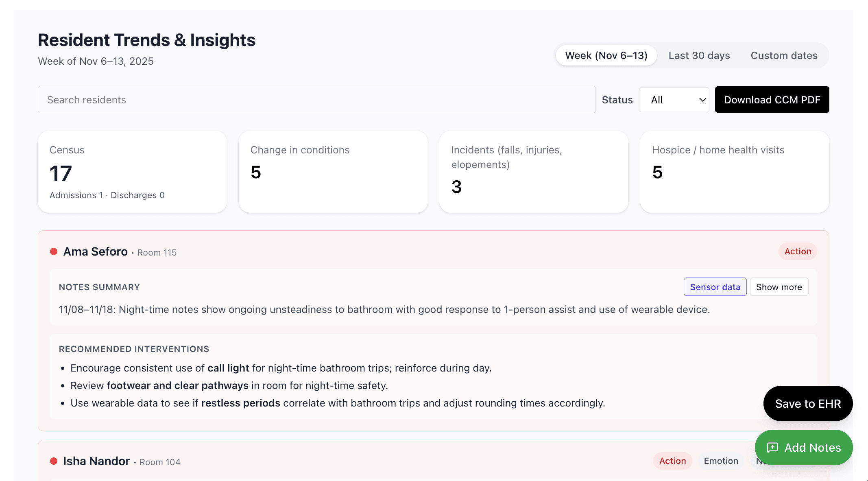Viewport: 868px width, 481px height.
Task: Click the red status dot beside Ama Seforo
Action: pos(54,251)
